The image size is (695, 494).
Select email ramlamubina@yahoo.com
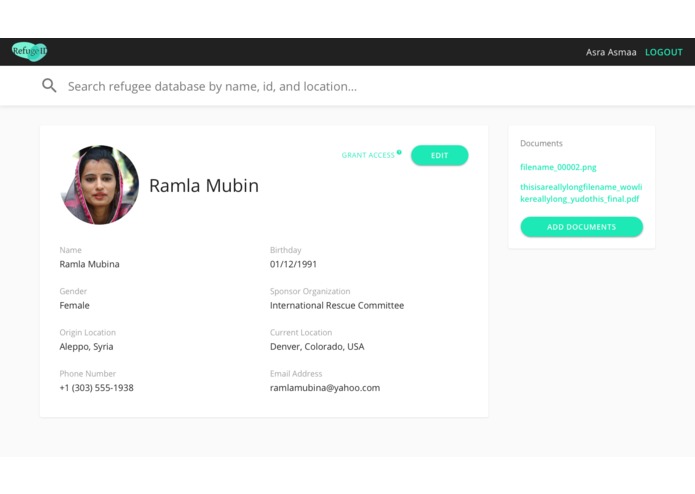(x=325, y=388)
